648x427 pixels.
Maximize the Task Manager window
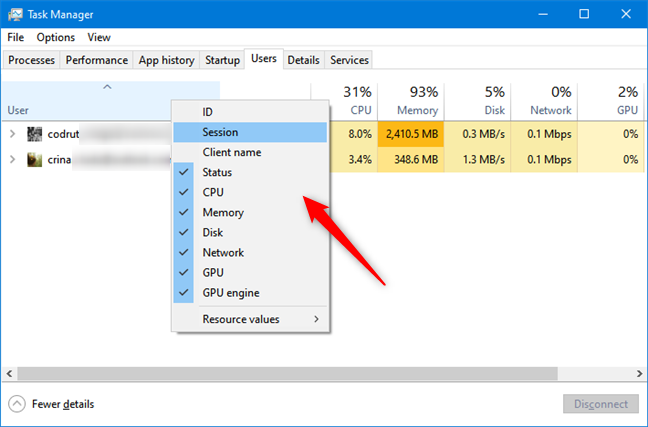click(x=584, y=14)
